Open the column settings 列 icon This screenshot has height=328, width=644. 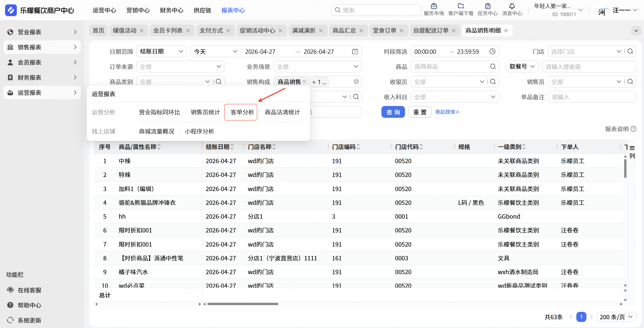coord(632,152)
